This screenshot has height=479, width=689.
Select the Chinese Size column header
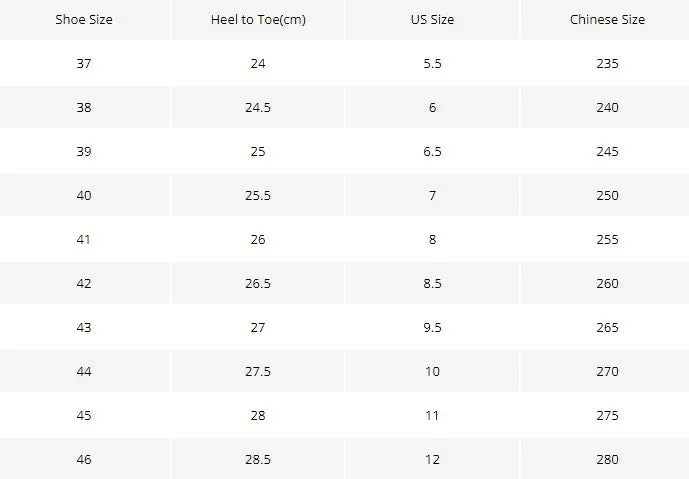click(x=607, y=20)
